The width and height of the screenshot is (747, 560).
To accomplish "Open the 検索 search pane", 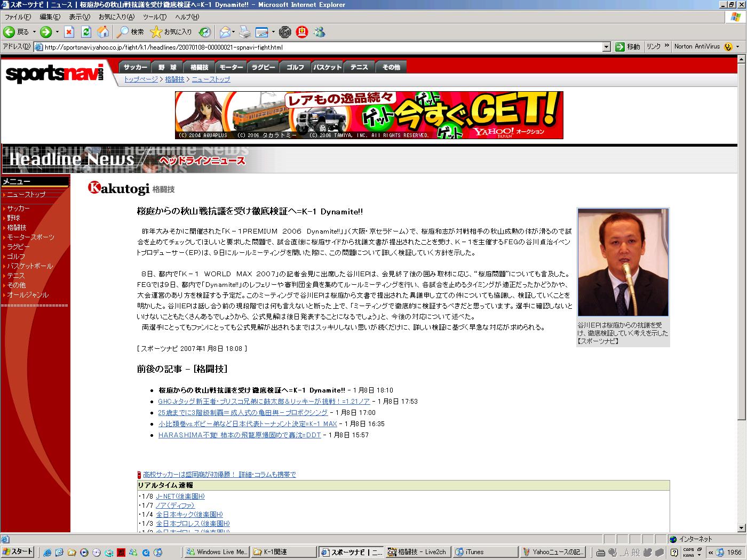I will [131, 32].
